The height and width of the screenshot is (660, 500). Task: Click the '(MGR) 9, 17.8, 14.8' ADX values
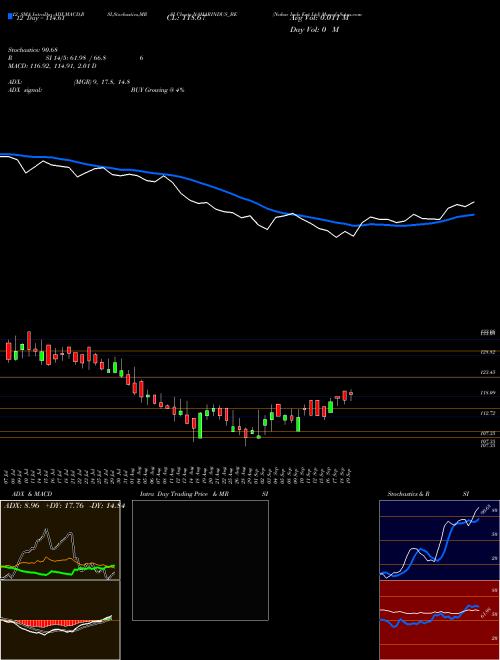[101, 82]
